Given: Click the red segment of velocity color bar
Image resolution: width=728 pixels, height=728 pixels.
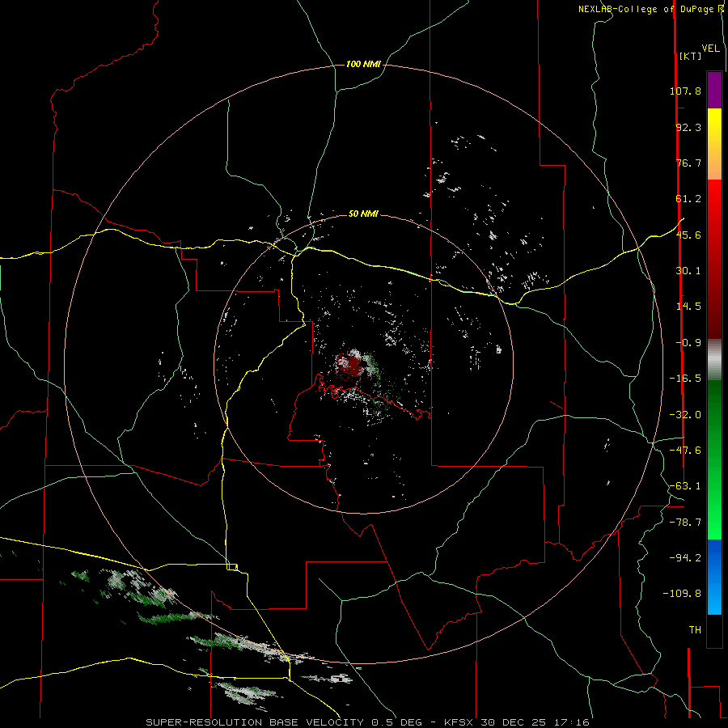Looking at the screenshot, I should point(714,259).
